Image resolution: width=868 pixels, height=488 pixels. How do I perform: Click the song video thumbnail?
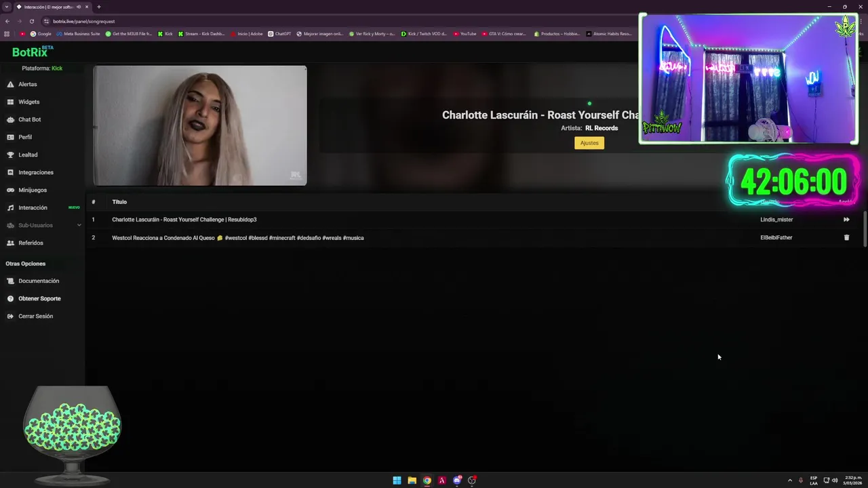[x=200, y=125]
